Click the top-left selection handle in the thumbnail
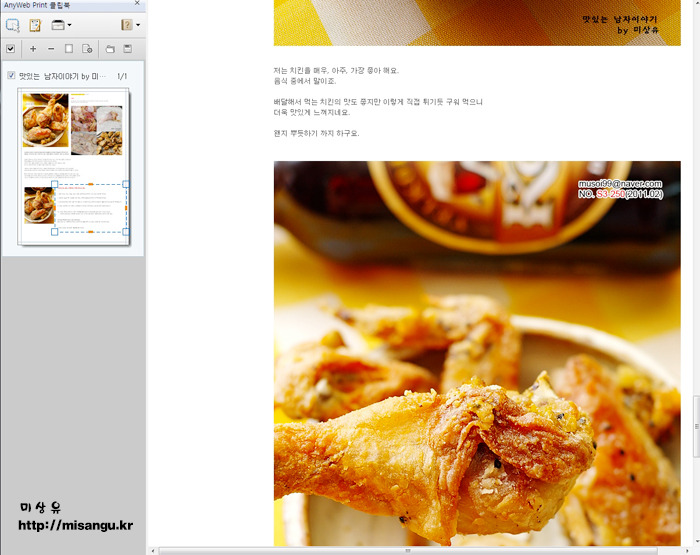This screenshot has height=555, width=700. (54, 184)
